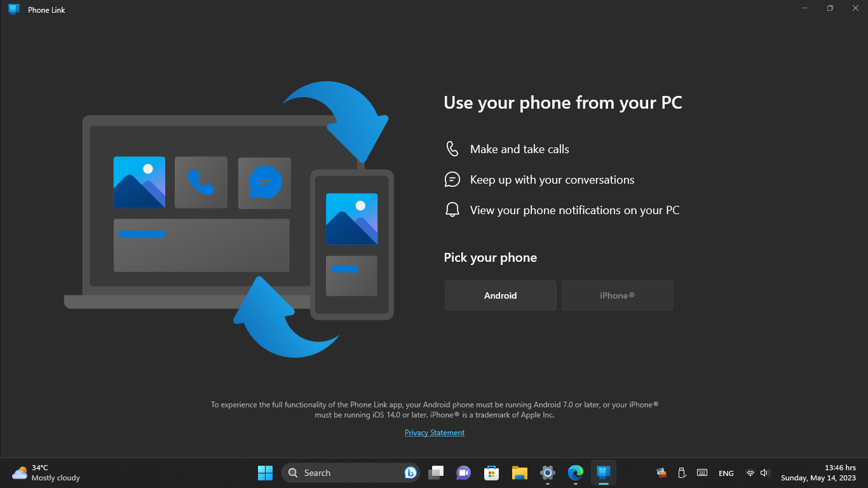Viewport: 868px width, 488px height.
Task: Open the Windows Start menu
Action: click(x=265, y=473)
